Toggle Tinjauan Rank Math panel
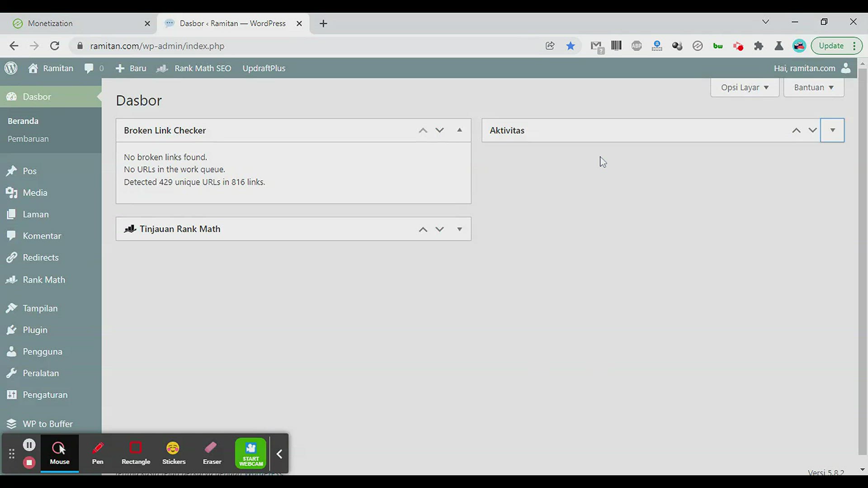 [459, 229]
